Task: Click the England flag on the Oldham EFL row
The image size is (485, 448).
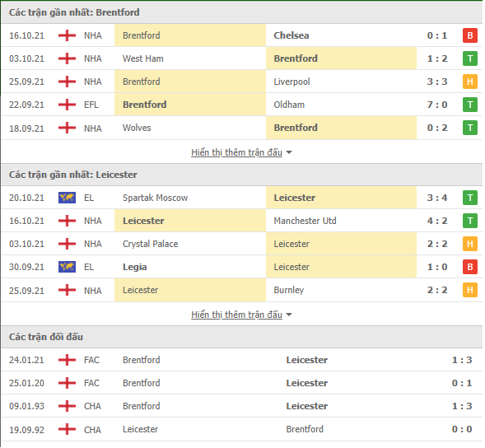Action: tap(68, 105)
